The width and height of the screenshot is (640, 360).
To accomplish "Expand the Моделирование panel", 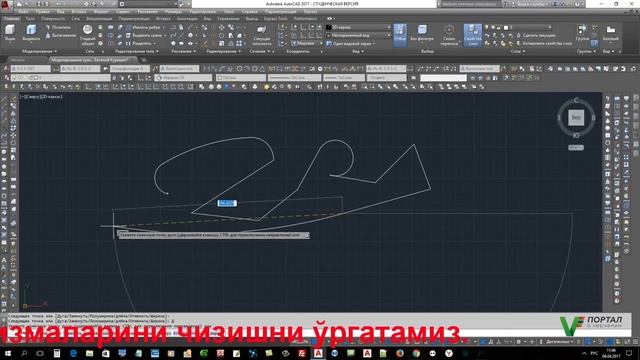I will [39, 51].
